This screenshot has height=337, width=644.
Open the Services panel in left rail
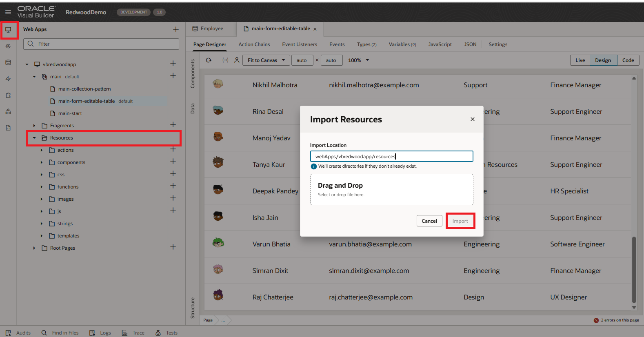pos(8,46)
